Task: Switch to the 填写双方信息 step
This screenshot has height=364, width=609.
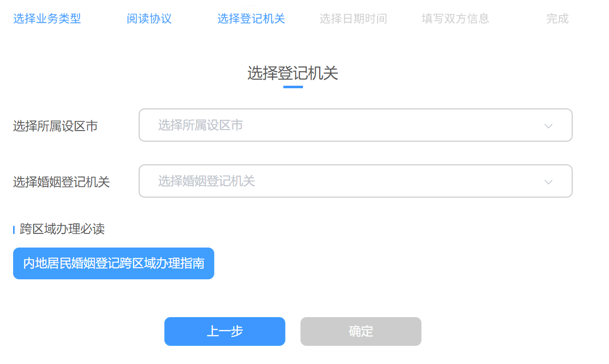Action: point(455,19)
